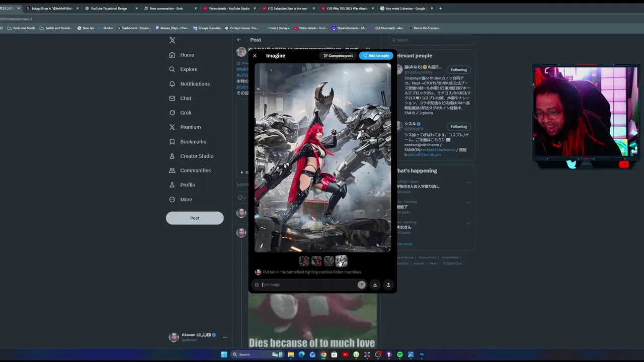This screenshot has width=644, height=362.
Task: Click the sidebar Post button
Action: click(x=195, y=218)
